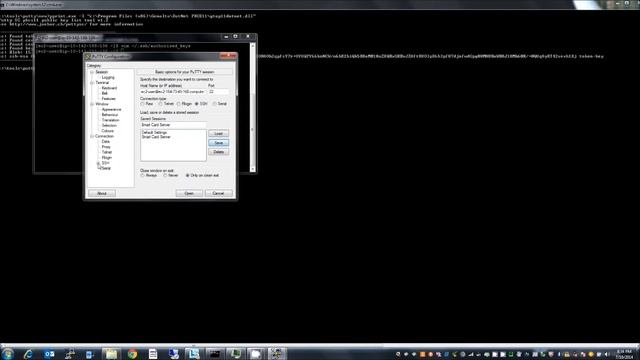Click the Open button
This screenshot has width=640, height=360.
point(189,193)
